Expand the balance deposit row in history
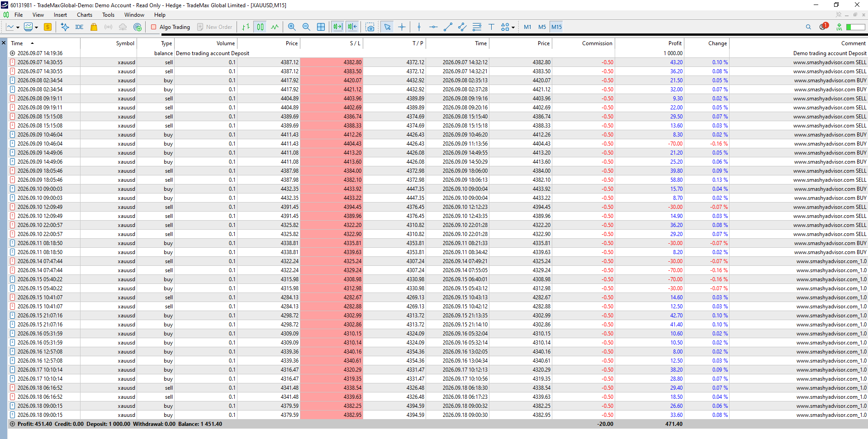 [13, 53]
